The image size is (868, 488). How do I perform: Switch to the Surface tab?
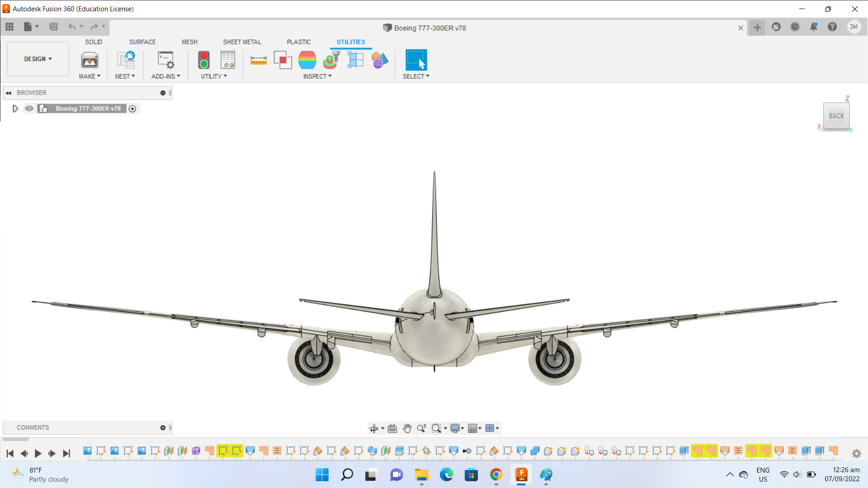coord(142,42)
